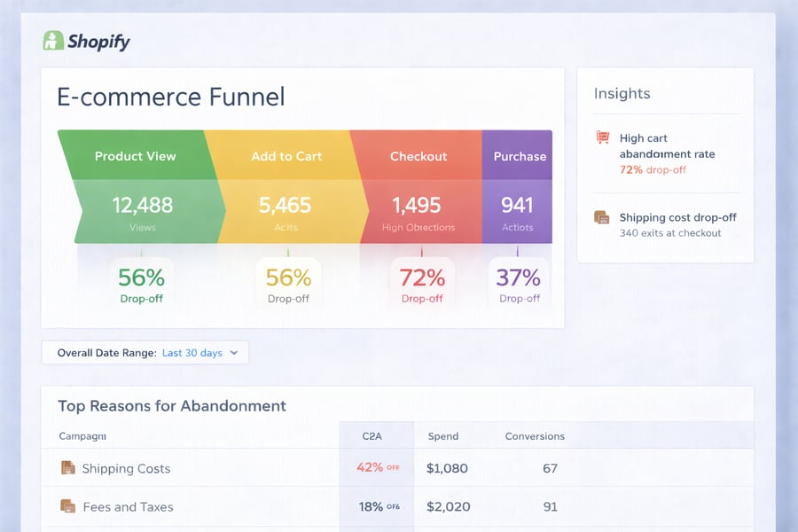
Task: Select the Checkout funnel stage
Action: (418, 156)
